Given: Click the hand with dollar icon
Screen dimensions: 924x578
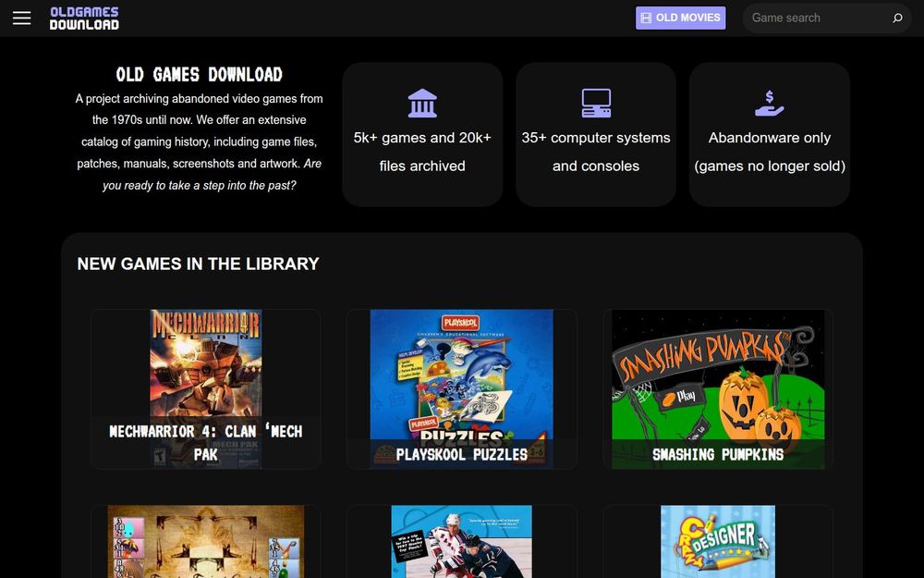Looking at the screenshot, I should tap(769, 104).
